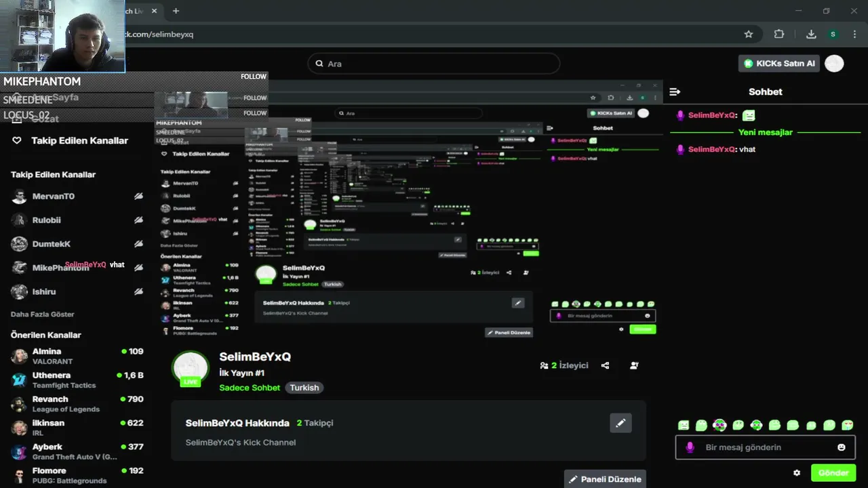The height and width of the screenshot is (488, 868).
Task: Expand the large Daha Fazla Göster link
Action: coord(43,314)
